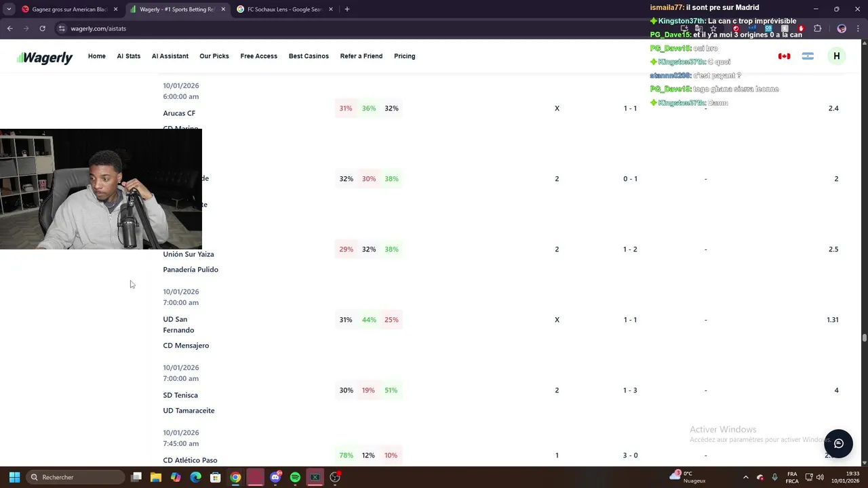Screen dimensions: 868x488
Task: Click the 44% draw probability for UD San Fernando
Action: pos(369,320)
